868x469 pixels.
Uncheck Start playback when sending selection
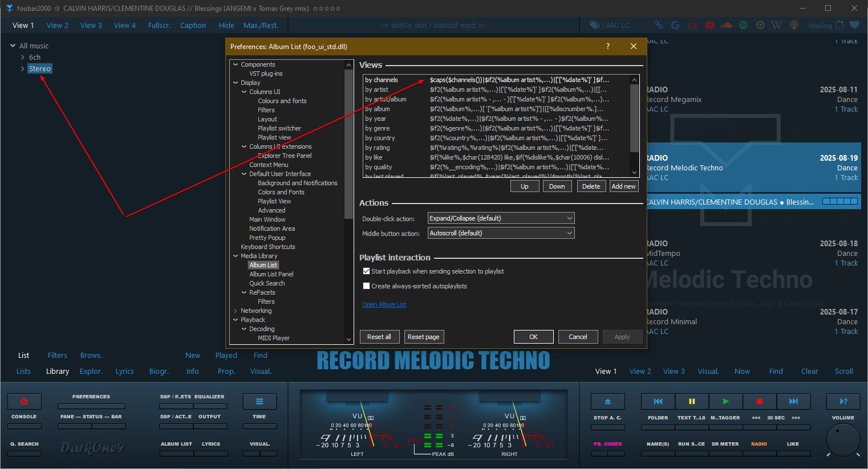pos(367,271)
